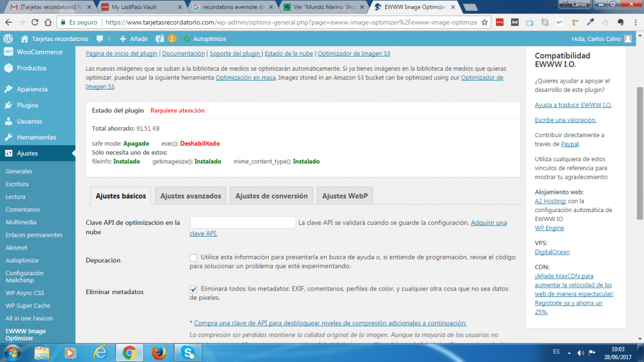Open the Hola, Carlos Calvo user avatar

628,39
